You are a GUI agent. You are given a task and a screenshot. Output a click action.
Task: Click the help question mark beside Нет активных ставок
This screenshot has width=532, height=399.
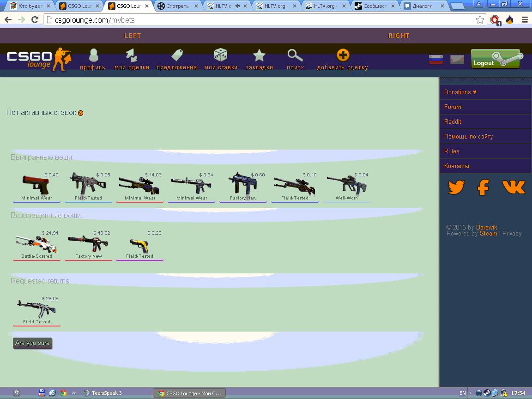(x=80, y=113)
